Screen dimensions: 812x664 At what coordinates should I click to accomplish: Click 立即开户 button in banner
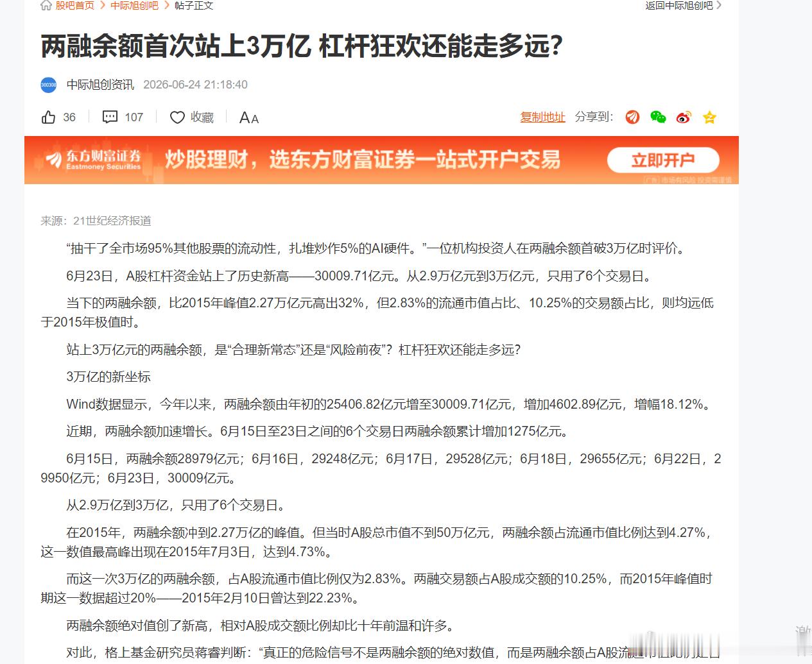point(663,160)
